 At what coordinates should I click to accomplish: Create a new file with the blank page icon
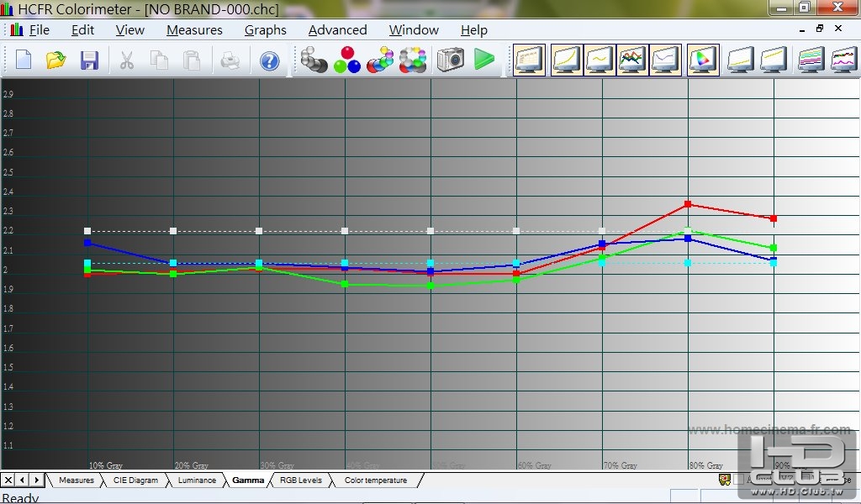click(x=24, y=60)
